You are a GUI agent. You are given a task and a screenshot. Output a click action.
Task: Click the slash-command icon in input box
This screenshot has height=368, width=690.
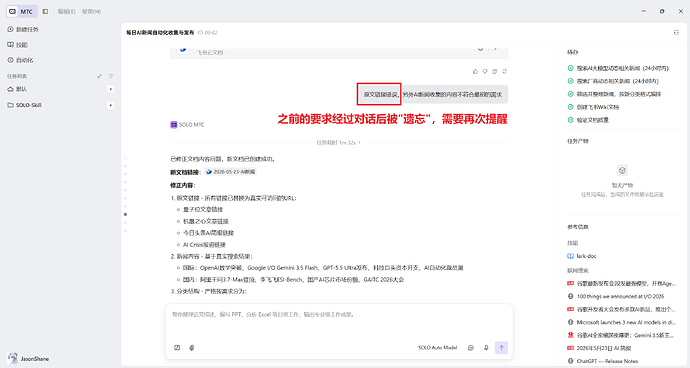click(x=177, y=348)
